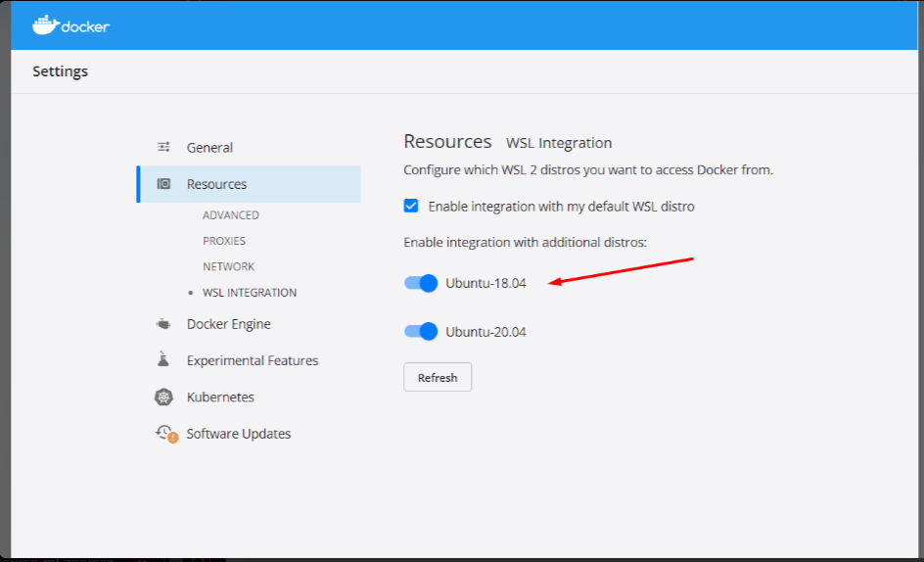Click the Resources icon in sidebar

click(163, 184)
